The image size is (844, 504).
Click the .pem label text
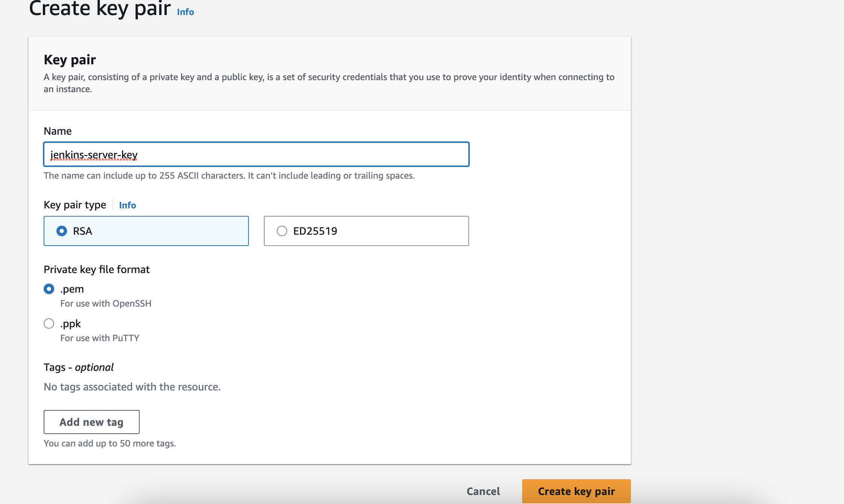point(72,289)
